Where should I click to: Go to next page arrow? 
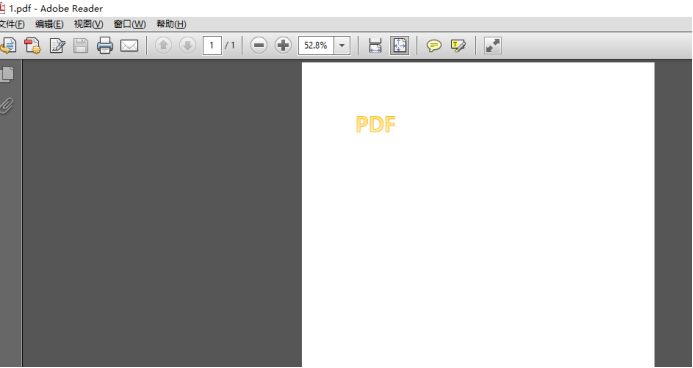[x=187, y=46]
